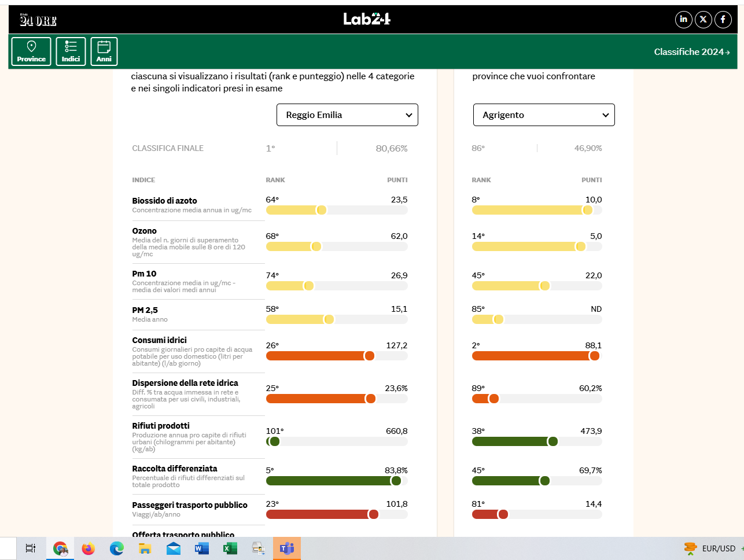Viewport: 744px width, 560px height.
Task: Click Reggio Emilia's Passeggeri trasporto pubblico bar marker
Action: 373,514
